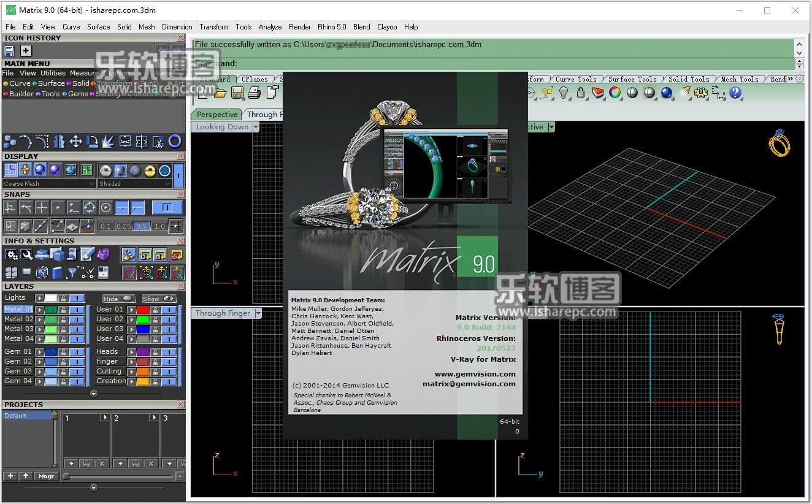Click the color wheel icon in toolbar
Image resolution: width=812 pixels, height=504 pixels.
(x=615, y=93)
